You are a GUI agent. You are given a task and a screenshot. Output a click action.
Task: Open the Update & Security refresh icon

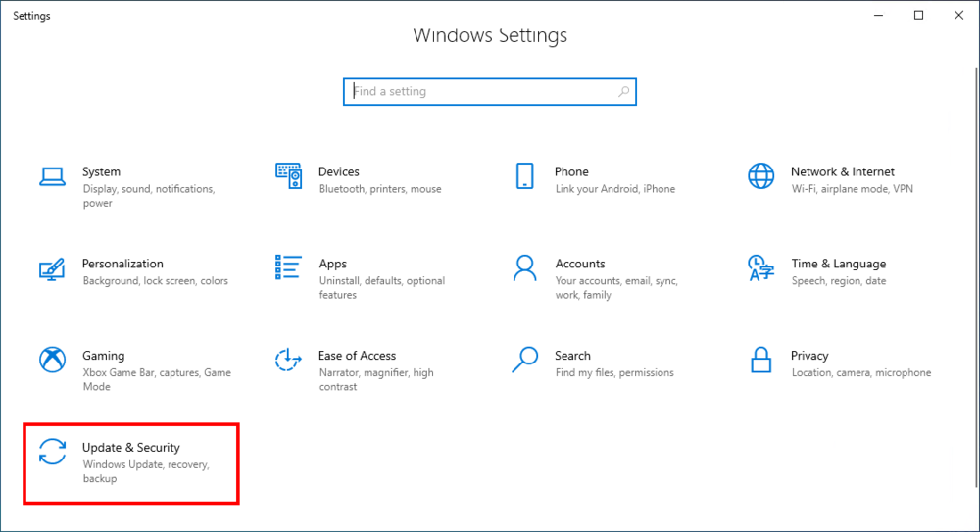coord(52,452)
